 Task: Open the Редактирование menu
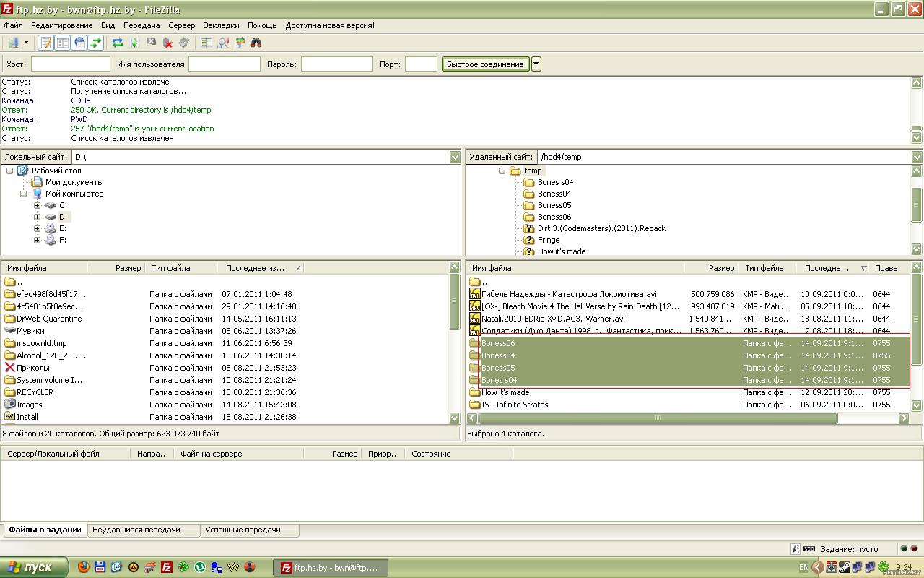click(x=61, y=25)
